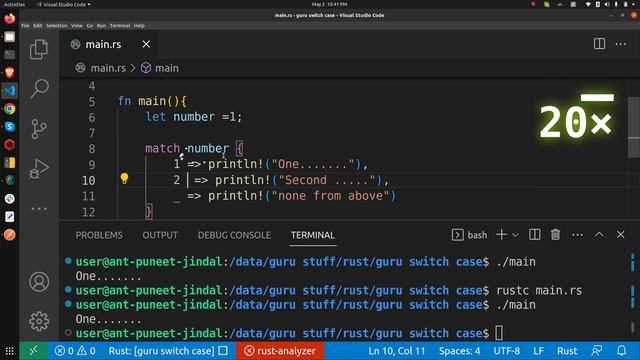
Task: Click editor vertical scrollbar thumb
Action: pos(633,127)
